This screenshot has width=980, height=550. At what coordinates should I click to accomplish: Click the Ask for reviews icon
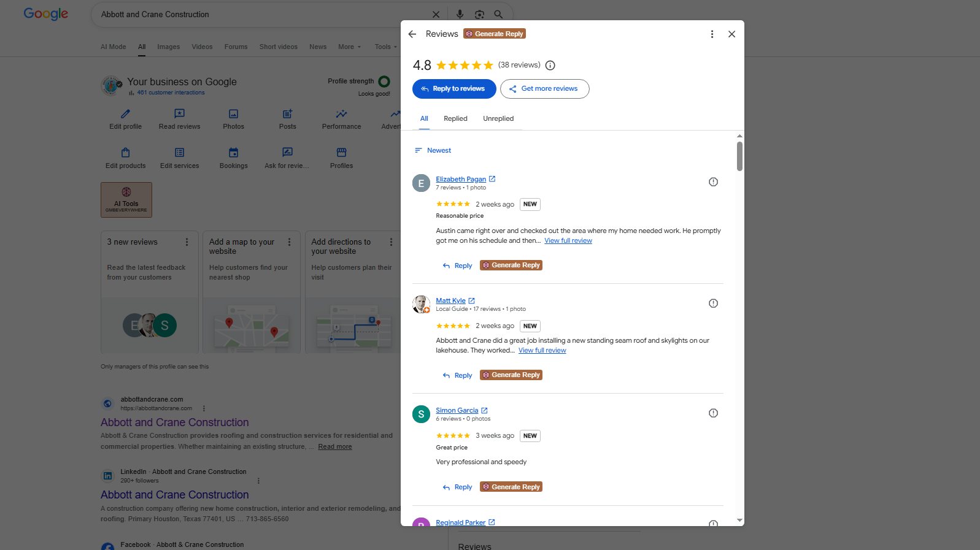(287, 153)
